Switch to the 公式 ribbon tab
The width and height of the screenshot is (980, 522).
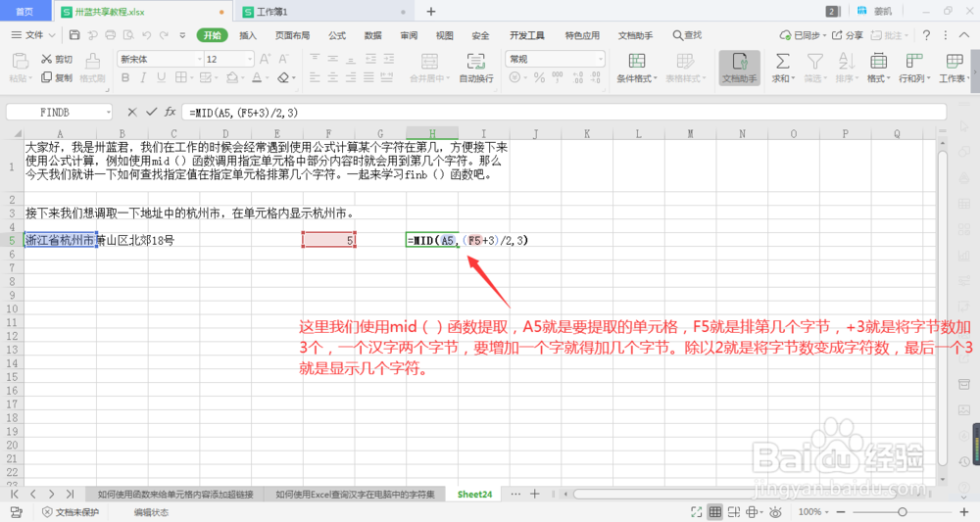[337, 35]
